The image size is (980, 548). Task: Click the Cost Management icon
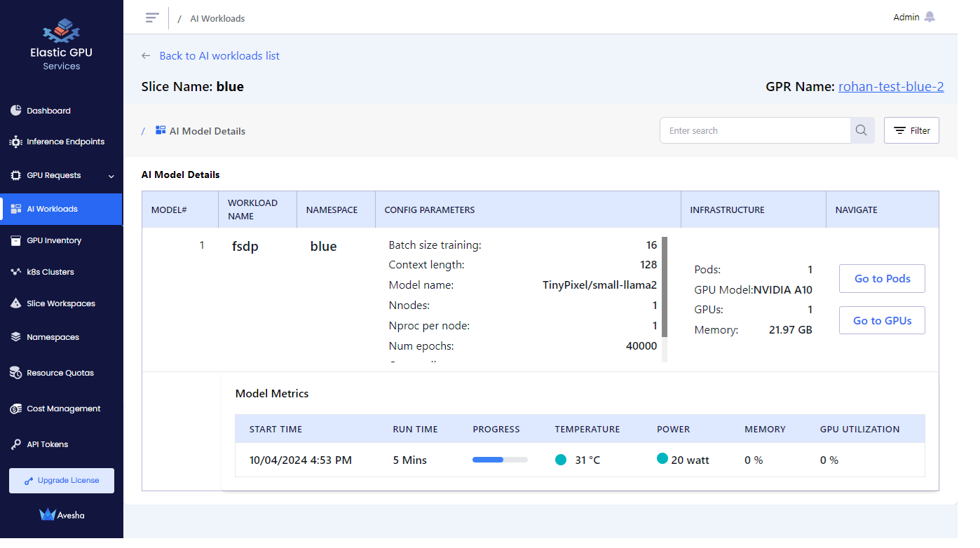click(15, 409)
